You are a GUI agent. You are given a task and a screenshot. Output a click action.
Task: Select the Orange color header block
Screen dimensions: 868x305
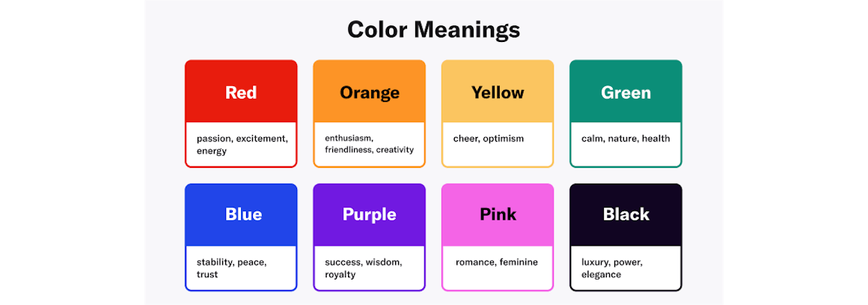369,91
